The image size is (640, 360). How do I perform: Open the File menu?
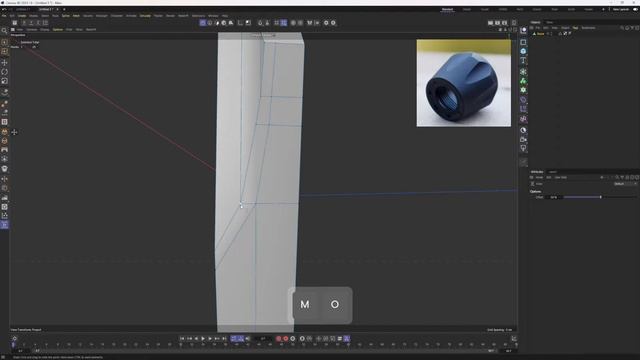(x=4, y=16)
